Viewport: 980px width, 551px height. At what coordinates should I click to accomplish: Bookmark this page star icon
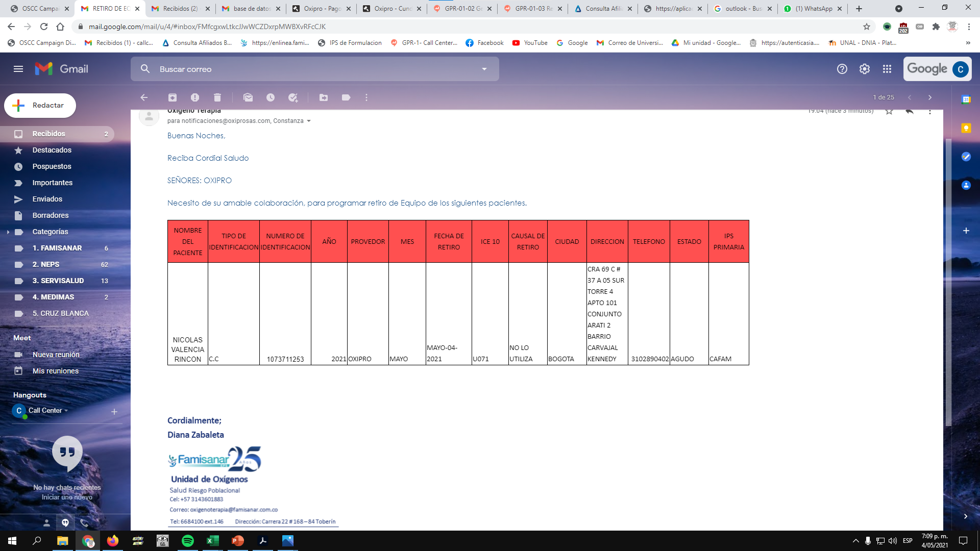point(867,27)
